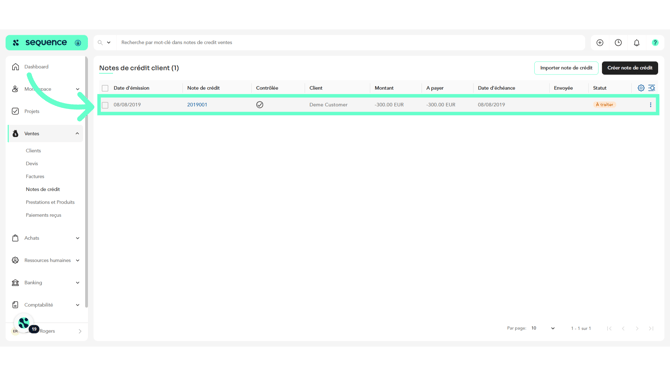Click the Projets label
Viewport: 670px width, 376px height.
point(32,111)
